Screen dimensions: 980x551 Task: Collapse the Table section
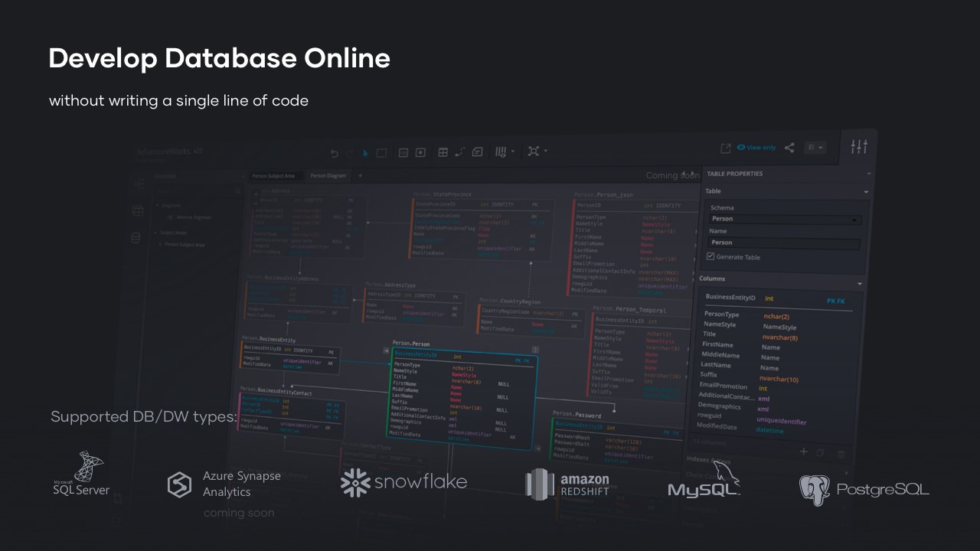point(866,192)
